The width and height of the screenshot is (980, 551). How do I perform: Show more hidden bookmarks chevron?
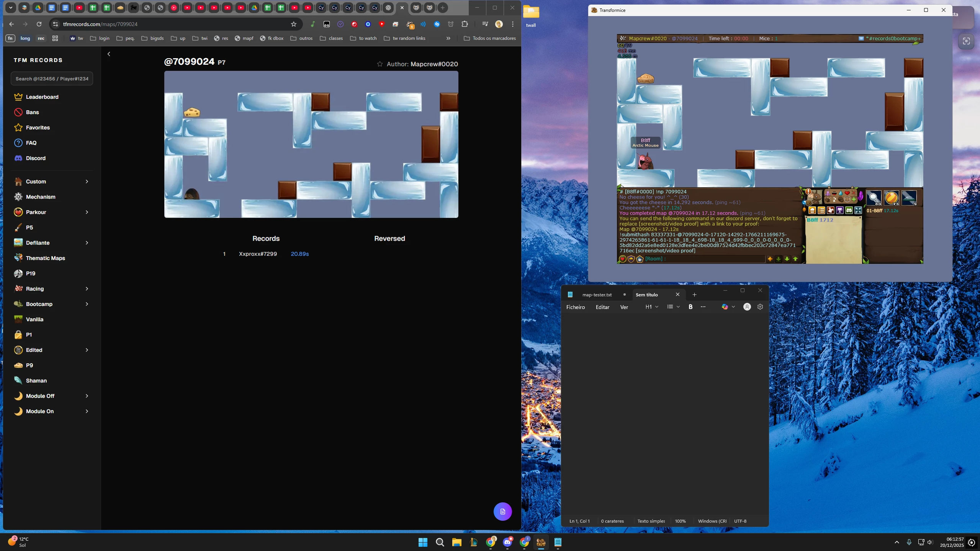448,38
